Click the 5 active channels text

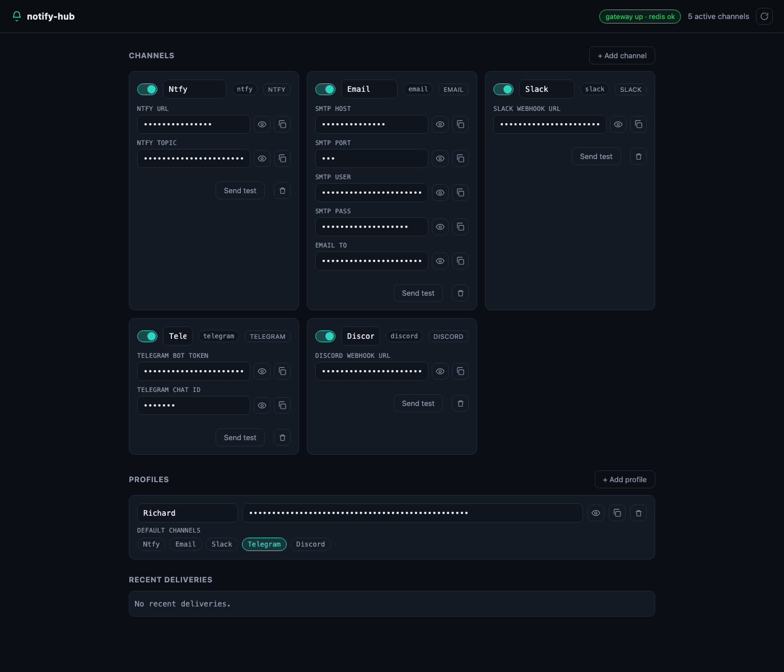pos(718,16)
